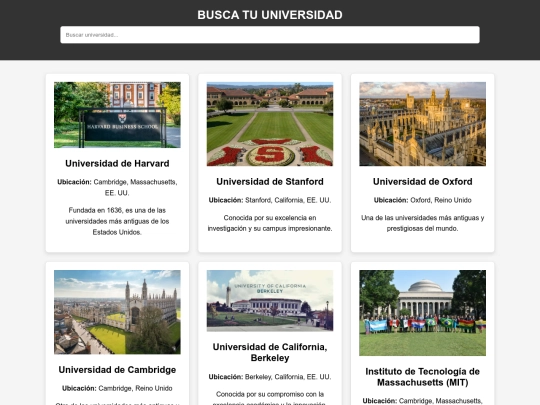
Task: Open the UC Berkeley campus photo
Action: 270,301
